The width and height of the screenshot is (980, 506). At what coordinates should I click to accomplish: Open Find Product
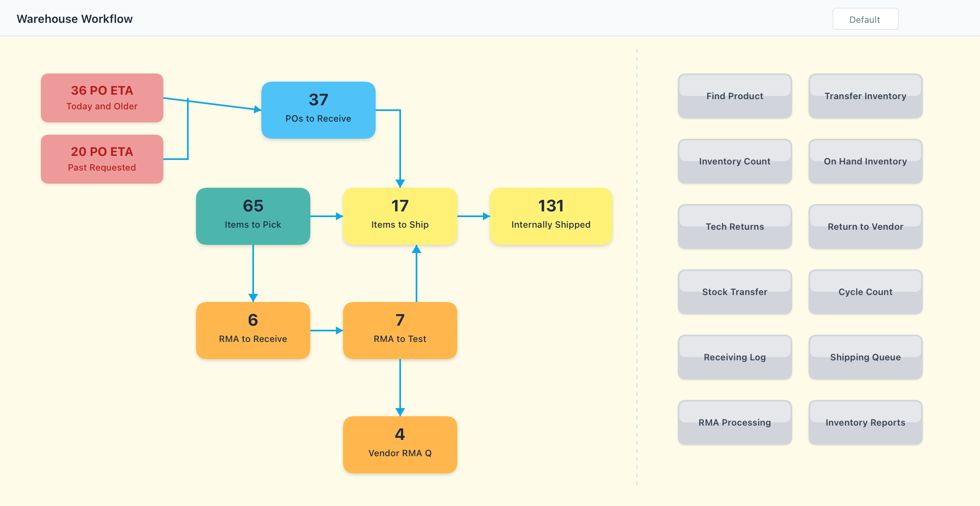coord(735,96)
